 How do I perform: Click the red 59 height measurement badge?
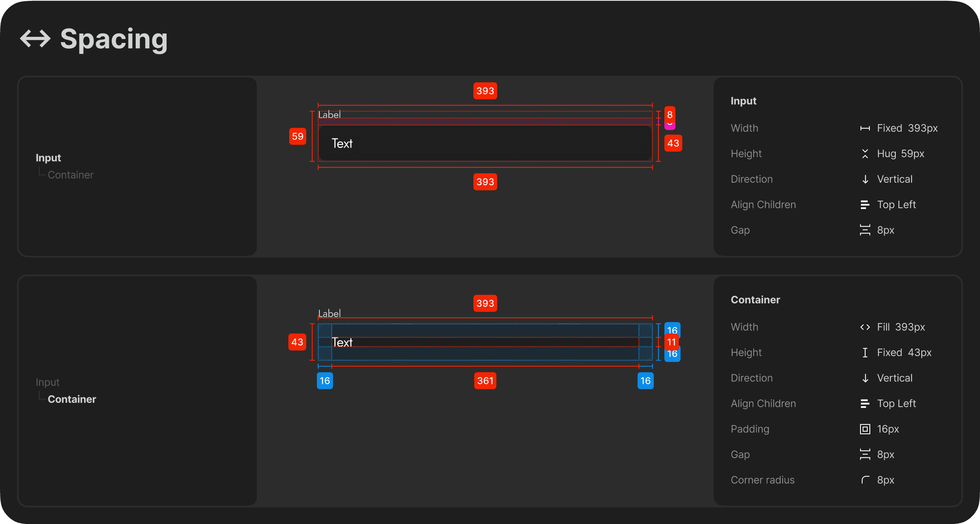[297, 136]
